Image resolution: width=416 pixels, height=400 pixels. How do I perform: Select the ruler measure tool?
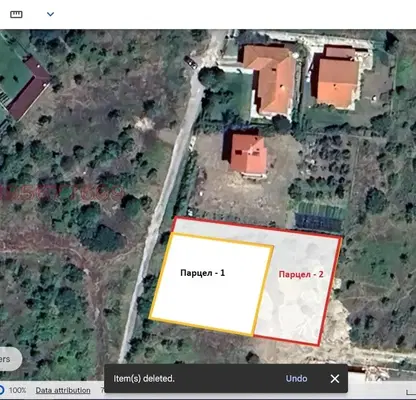[16, 14]
